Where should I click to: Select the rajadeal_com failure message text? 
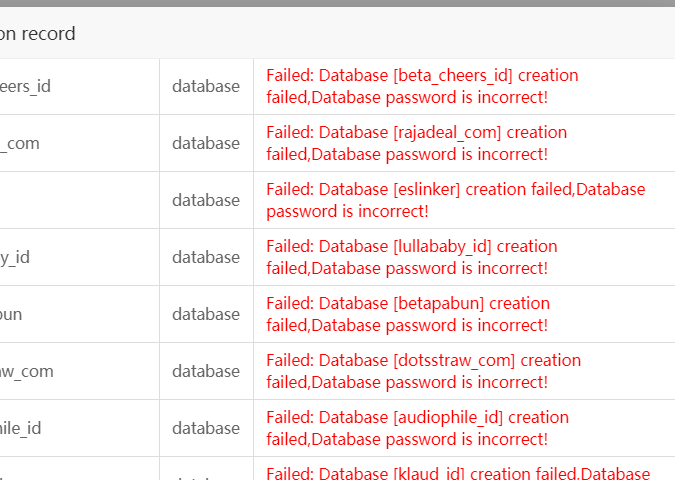(416, 143)
